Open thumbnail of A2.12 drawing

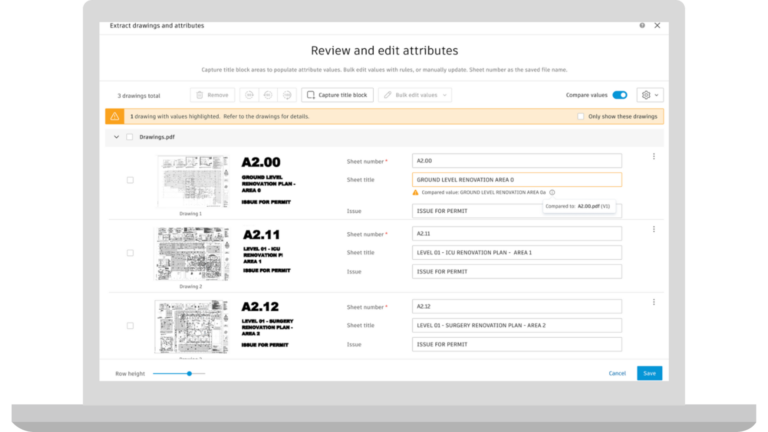pos(192,327)
